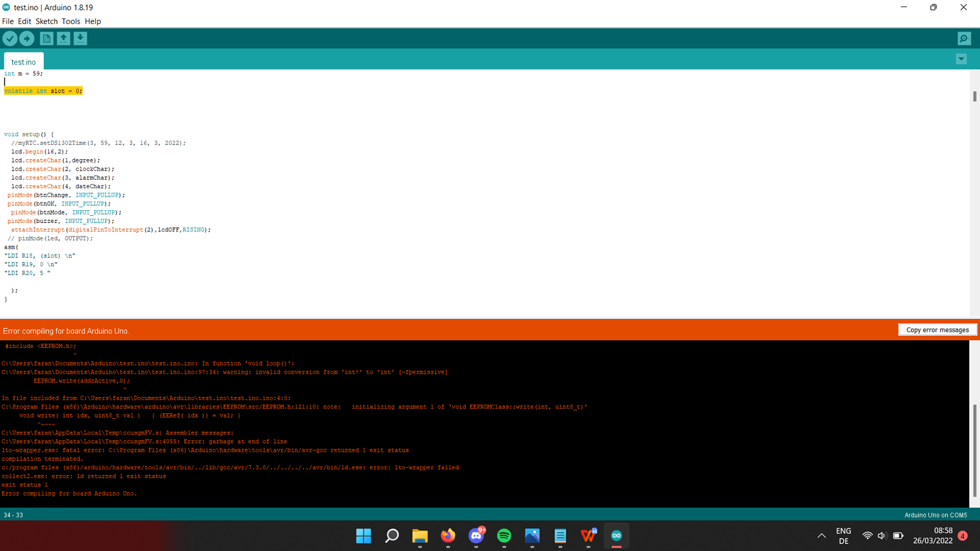The height and width of the screenshot is (551, 980).
Task: Open the Wi-Fi network tray icon
Action: tap(867, 536)
